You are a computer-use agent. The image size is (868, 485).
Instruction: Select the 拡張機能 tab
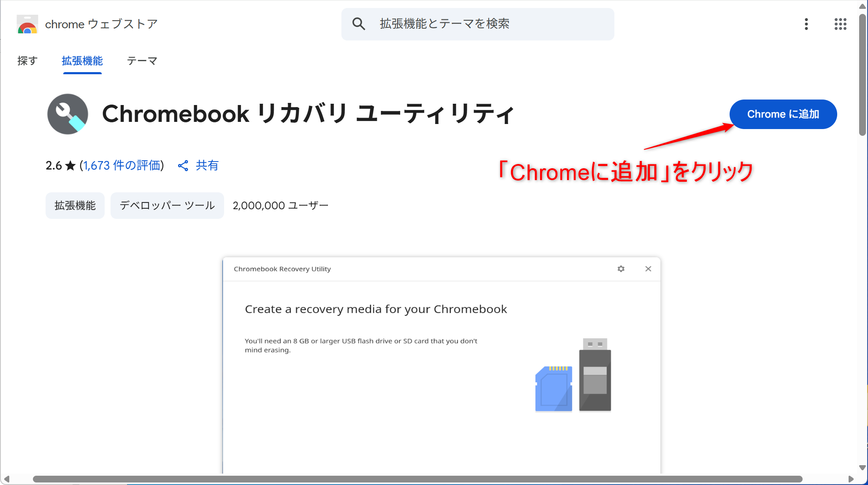point(82,61)
